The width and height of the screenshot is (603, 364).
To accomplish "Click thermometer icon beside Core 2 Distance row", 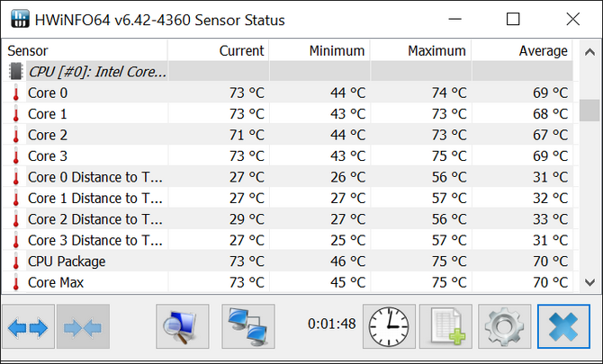I will pos(16,219).
